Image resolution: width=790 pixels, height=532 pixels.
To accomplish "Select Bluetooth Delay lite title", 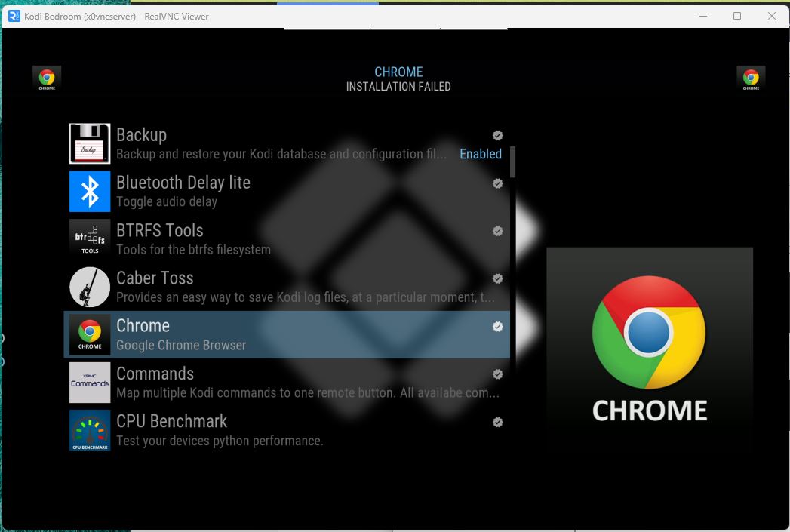I will point(183,183).
